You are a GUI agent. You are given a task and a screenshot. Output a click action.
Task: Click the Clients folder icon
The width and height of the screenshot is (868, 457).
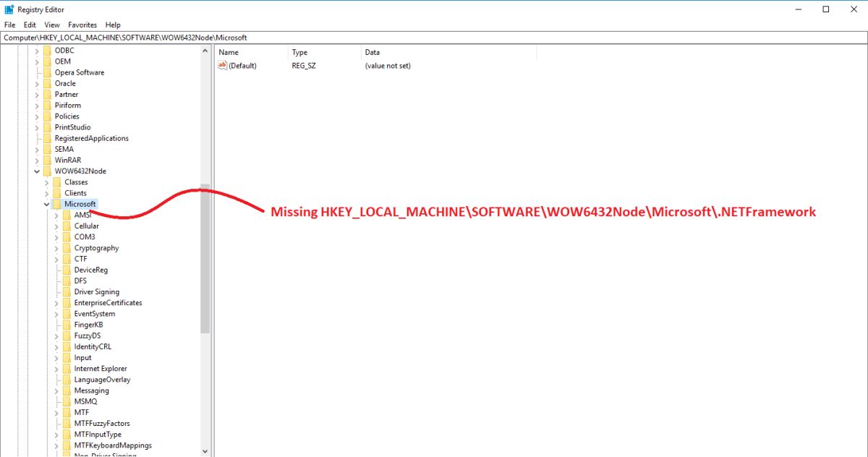click(56, 193)
